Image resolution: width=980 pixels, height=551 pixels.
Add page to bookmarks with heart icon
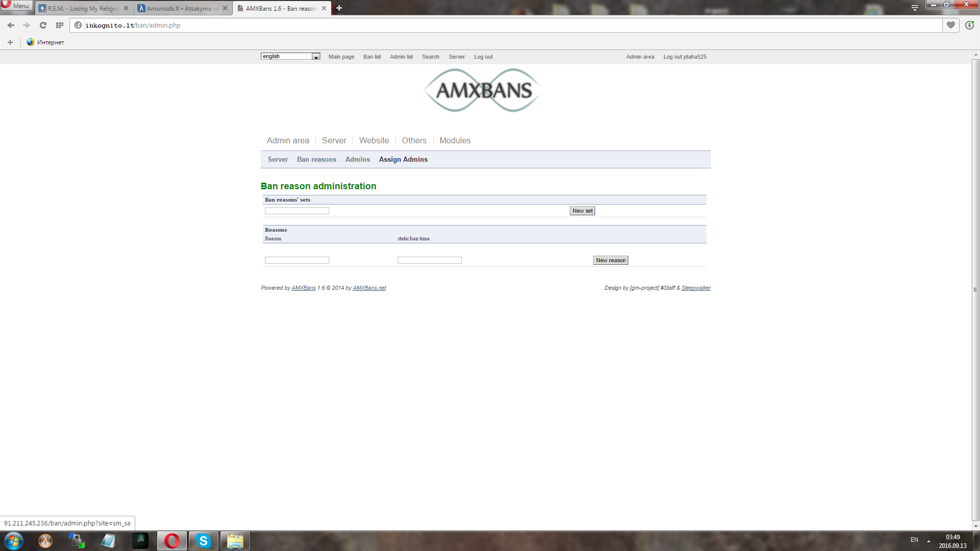coord(951,25)
